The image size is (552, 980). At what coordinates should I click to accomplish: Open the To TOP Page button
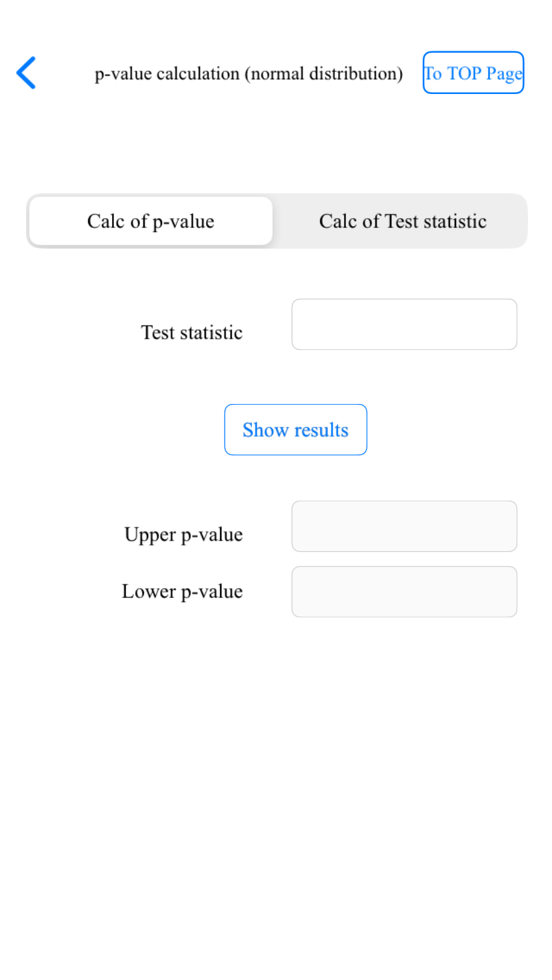pyautogui.click(x=473, y=73)
